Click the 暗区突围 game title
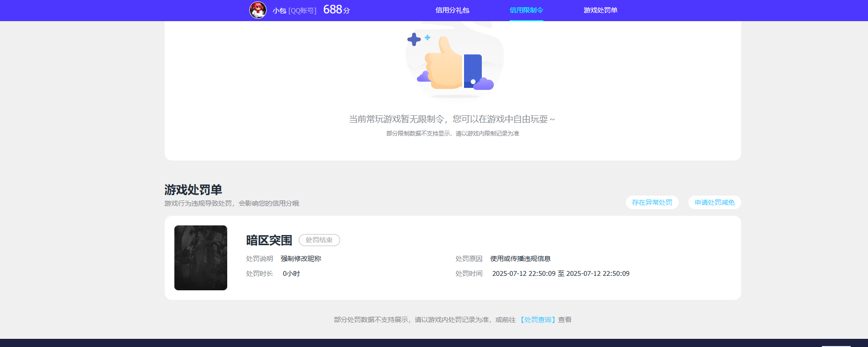The width and height of the screenshot is (868, 347). coord(269,240)
